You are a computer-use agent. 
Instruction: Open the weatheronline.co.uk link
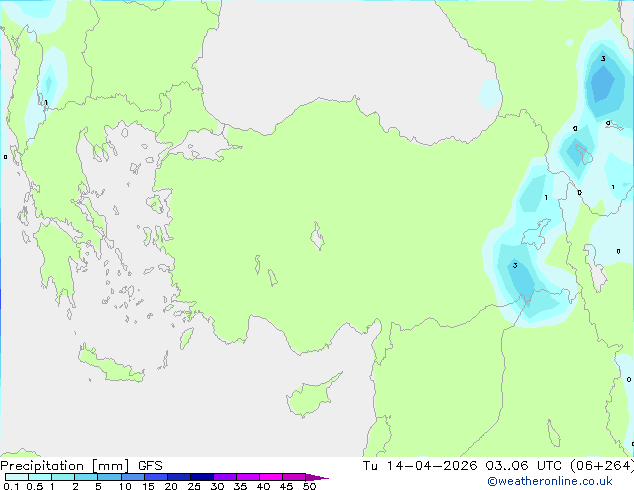click(550, 481)
